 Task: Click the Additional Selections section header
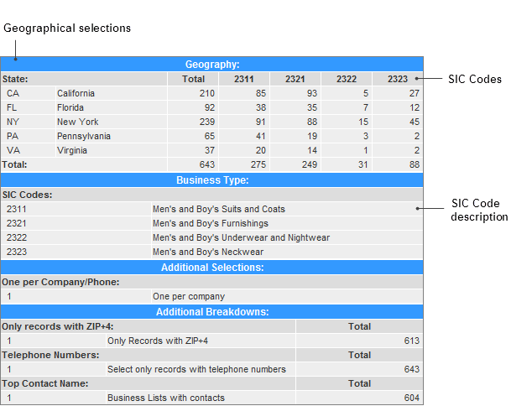pyautogui.click(x=212, y=268)
